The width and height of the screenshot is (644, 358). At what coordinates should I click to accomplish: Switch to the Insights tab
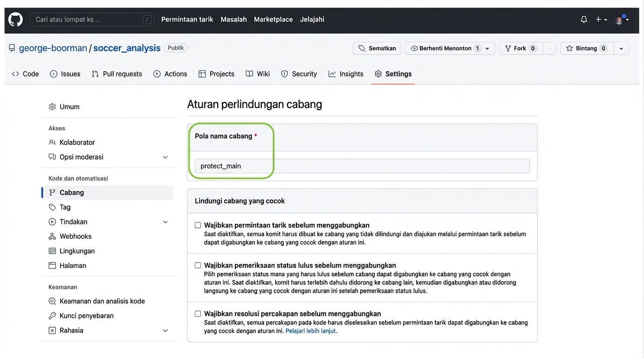346,74
